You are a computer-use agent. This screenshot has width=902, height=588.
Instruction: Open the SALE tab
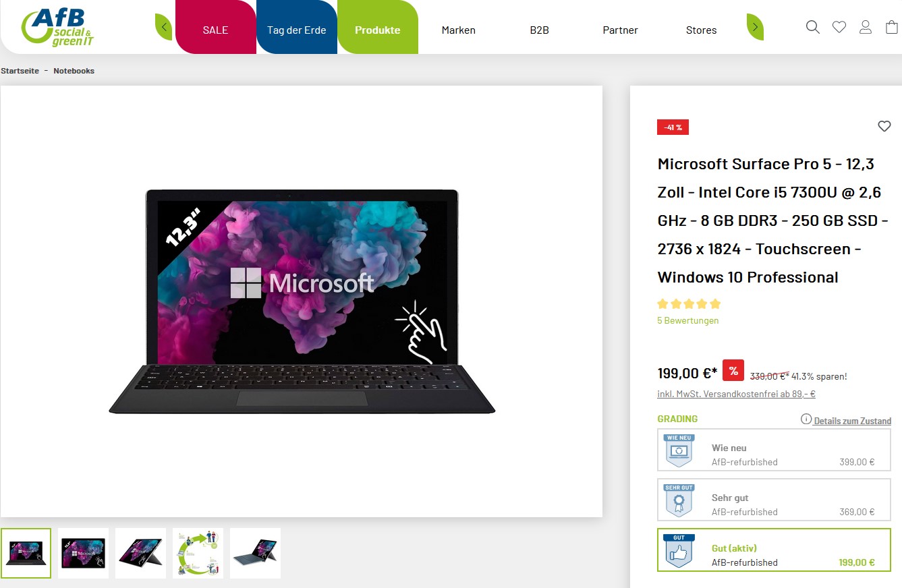tap(216, 28)
